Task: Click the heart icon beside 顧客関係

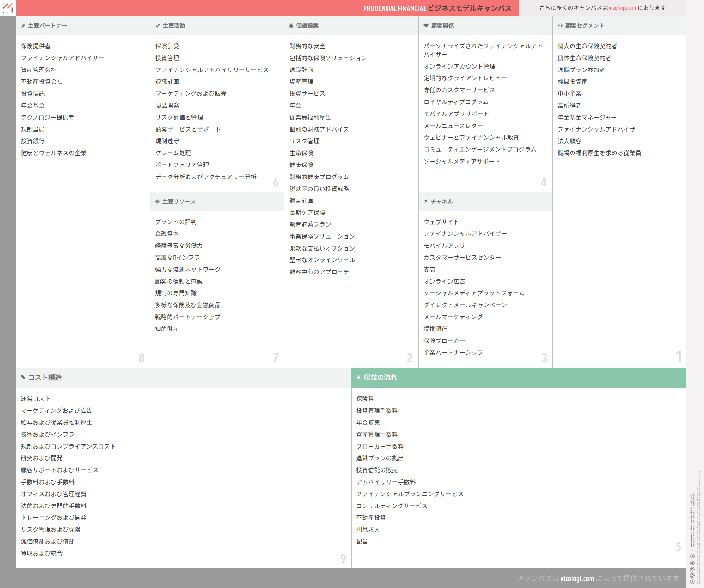Action: pos(426,26)
